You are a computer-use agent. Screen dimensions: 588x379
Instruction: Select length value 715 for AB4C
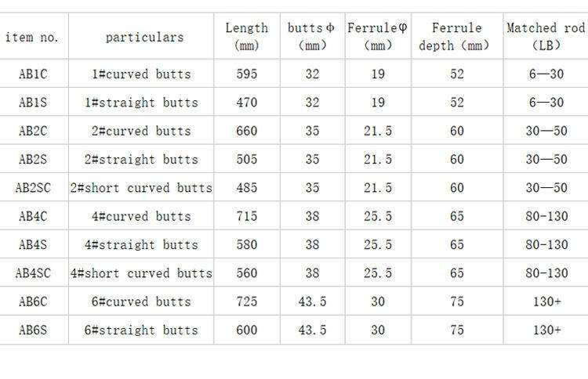tap(246, 216)
